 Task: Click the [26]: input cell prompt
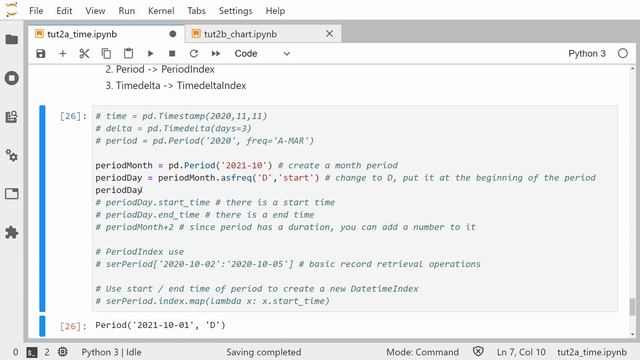(x=73, y=116)
